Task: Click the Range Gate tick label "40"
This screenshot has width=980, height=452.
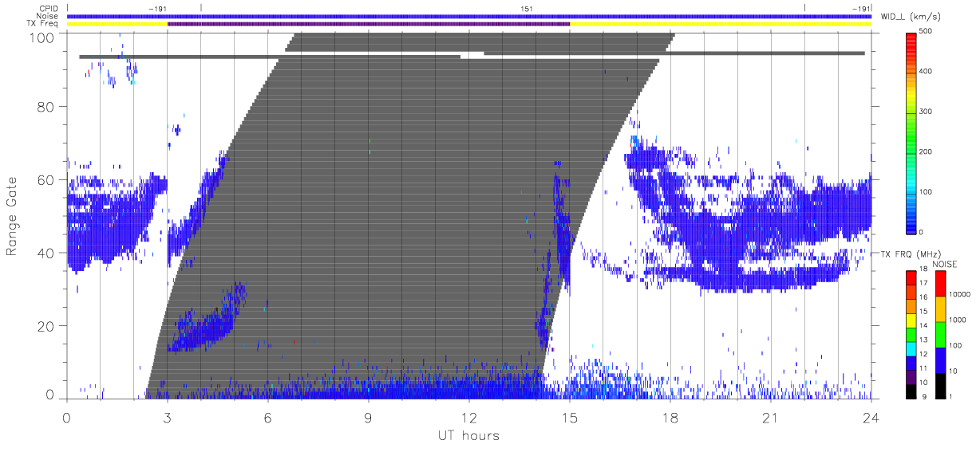Action: coord(46,253)
